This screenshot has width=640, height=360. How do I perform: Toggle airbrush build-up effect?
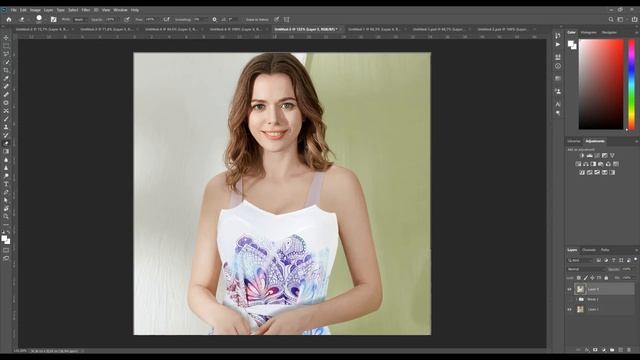[166, 19]
